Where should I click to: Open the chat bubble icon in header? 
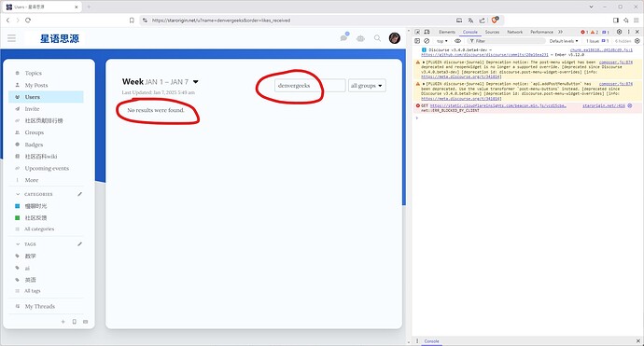click(x=343, y=37)
